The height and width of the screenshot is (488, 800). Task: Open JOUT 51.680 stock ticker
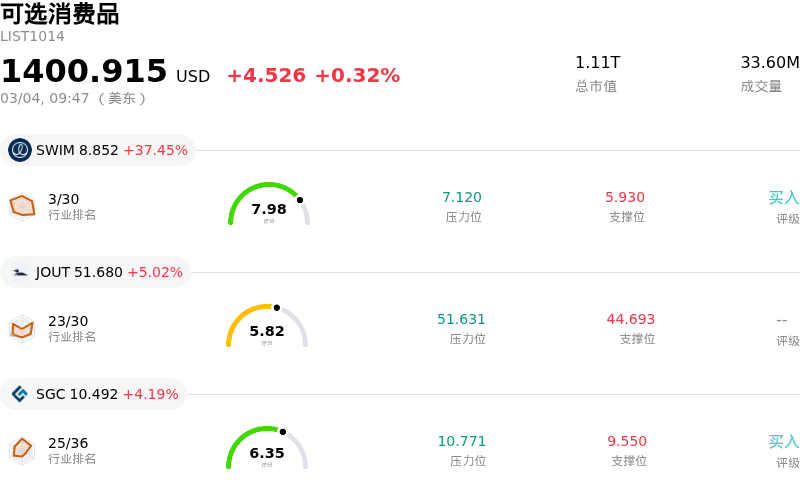[x=79, y=272]
